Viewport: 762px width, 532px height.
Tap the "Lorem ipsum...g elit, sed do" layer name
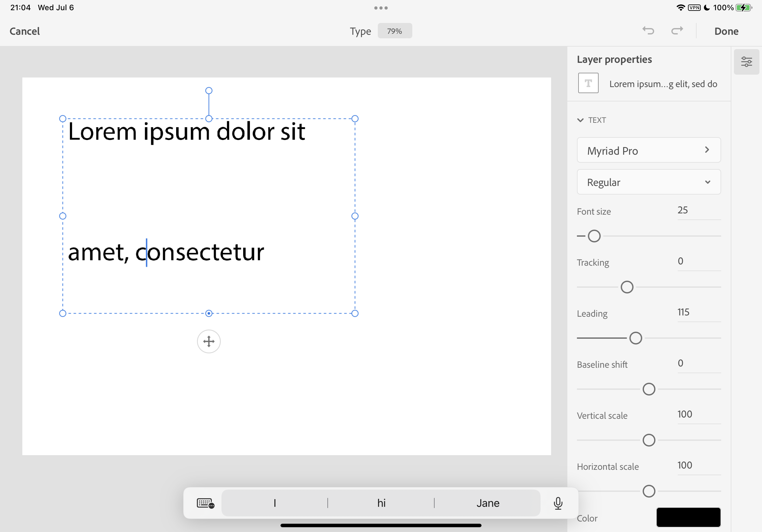pos(663,84)
